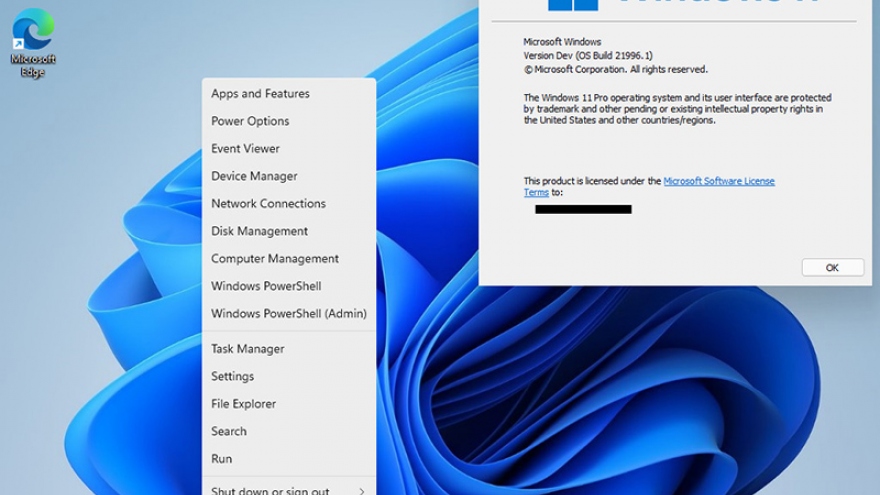Select Run in the menu
Image resolution: width=880 pixels, height=495 pixels.
(x=221, y=459)
